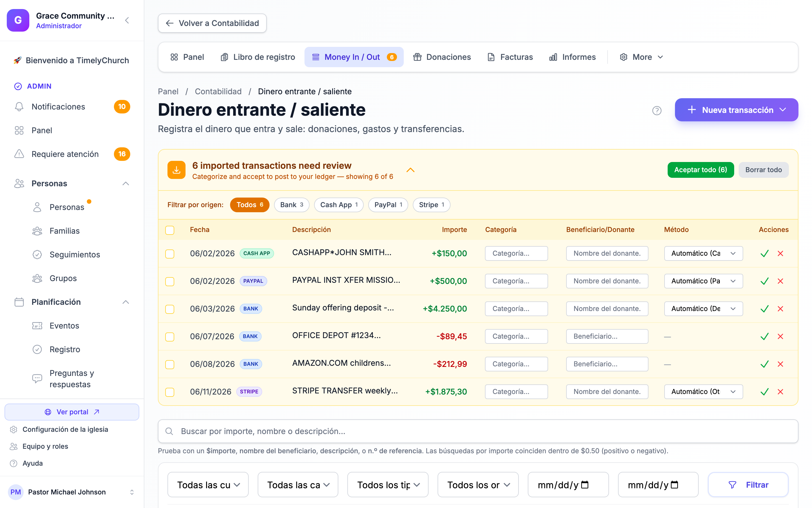812x508 pixels.
Task: Switch to the Donaciones tab
Action: coord(442,57)
